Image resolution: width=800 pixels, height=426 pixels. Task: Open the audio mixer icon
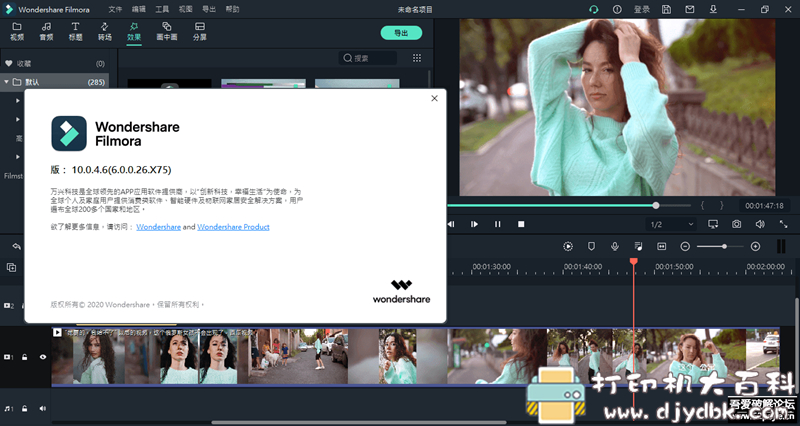(x=638, y=246)
